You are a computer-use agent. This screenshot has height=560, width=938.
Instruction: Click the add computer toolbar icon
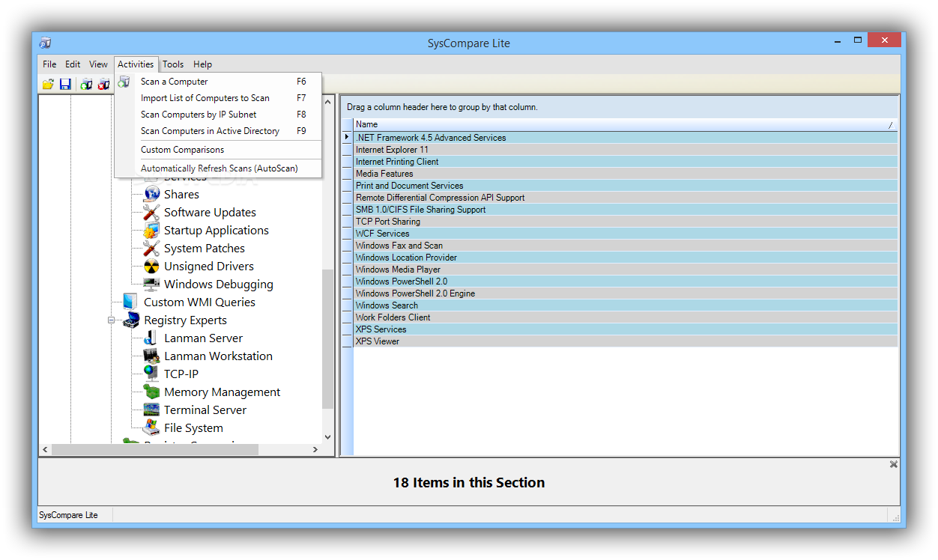[x=86, y=84]
